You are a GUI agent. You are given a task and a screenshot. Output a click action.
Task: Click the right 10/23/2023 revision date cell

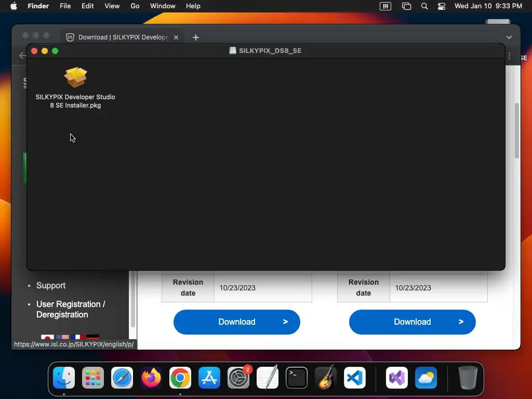[438, 288]
